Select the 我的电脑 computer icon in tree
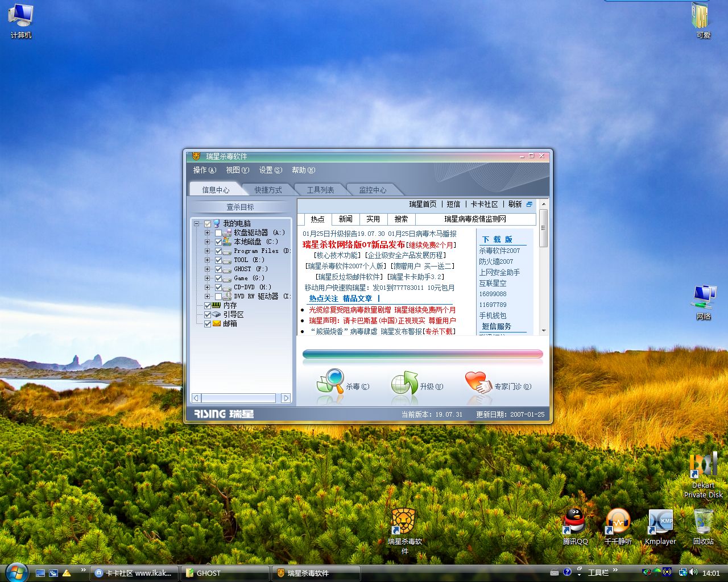 (x=216, y=223)
